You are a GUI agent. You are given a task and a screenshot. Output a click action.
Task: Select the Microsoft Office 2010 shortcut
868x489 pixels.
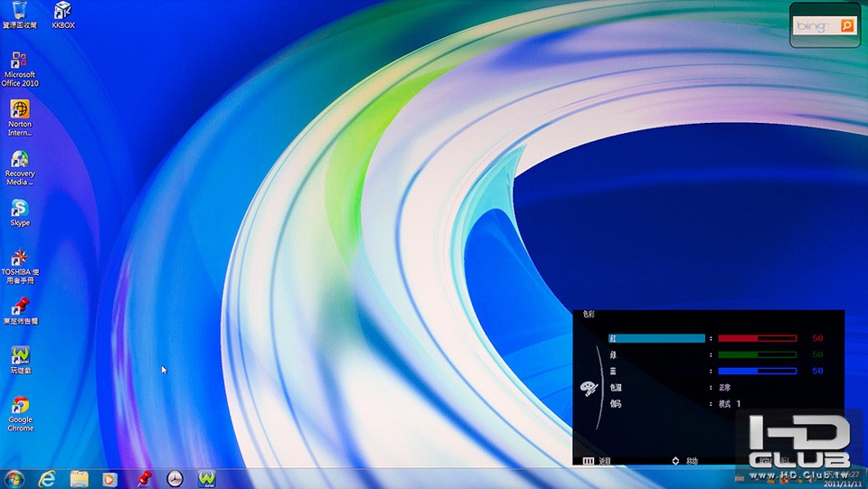pos(20,69)
